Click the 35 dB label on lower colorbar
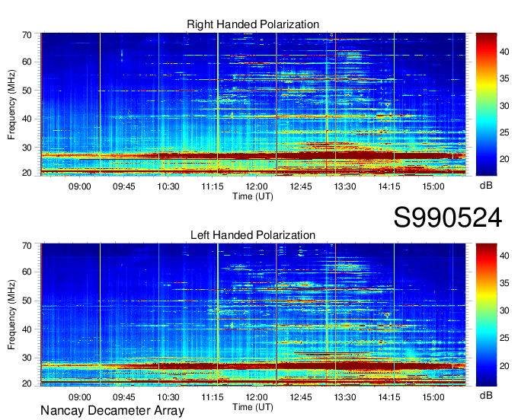518x420 pixels. [504, 283]
